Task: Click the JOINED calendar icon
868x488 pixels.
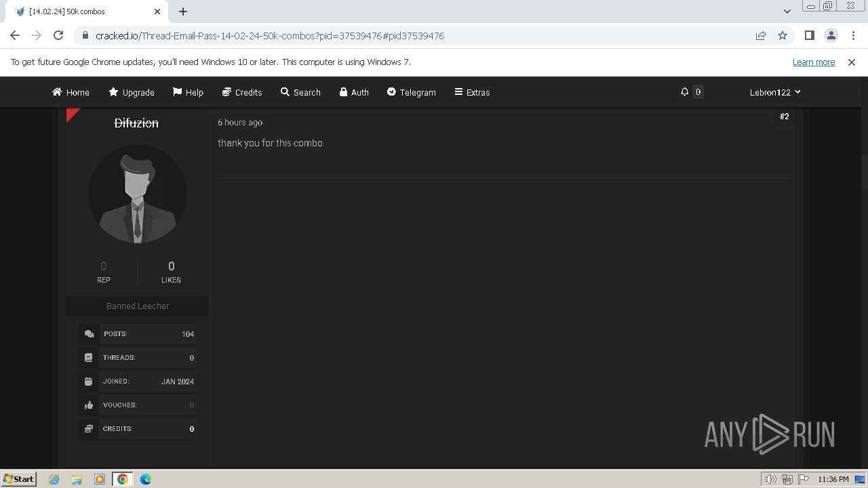Action: 88,382
